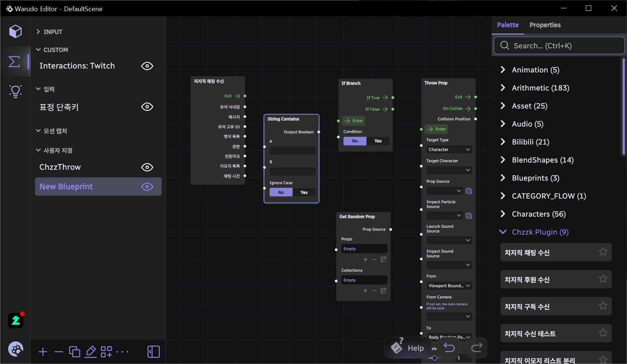Adjust the Scale slider handle
This screenshot has width=627, height=364.
(x=435, y=358)
